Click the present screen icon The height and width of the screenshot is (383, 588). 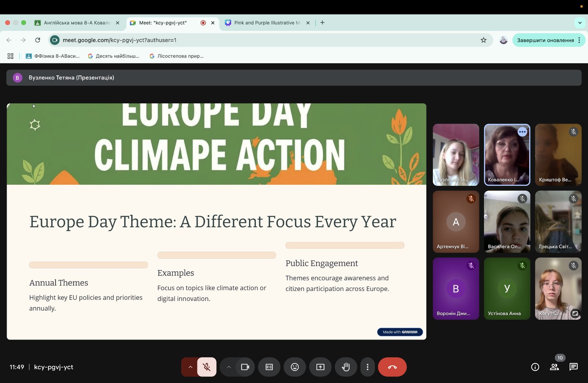320,367
